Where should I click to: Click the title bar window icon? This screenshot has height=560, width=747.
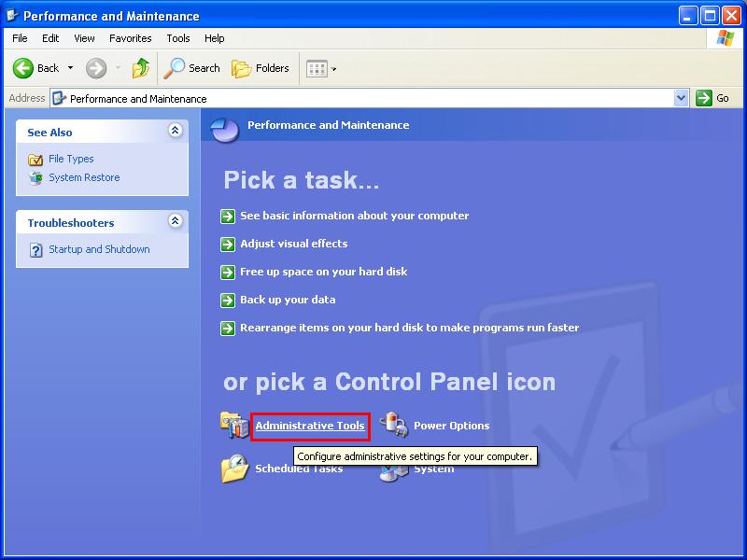click(12, 15)
